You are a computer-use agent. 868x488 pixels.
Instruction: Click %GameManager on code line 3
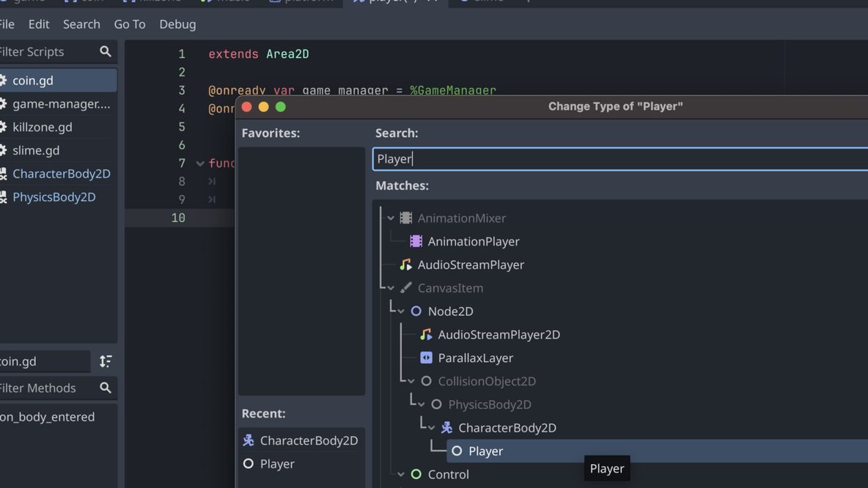[453, 90]
